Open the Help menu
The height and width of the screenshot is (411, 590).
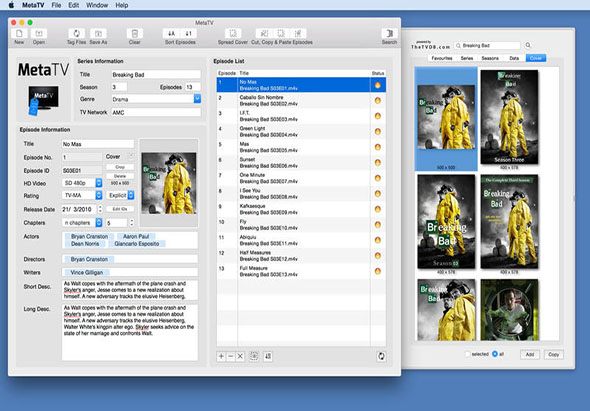pyautogui.click(x=122, y=5)
